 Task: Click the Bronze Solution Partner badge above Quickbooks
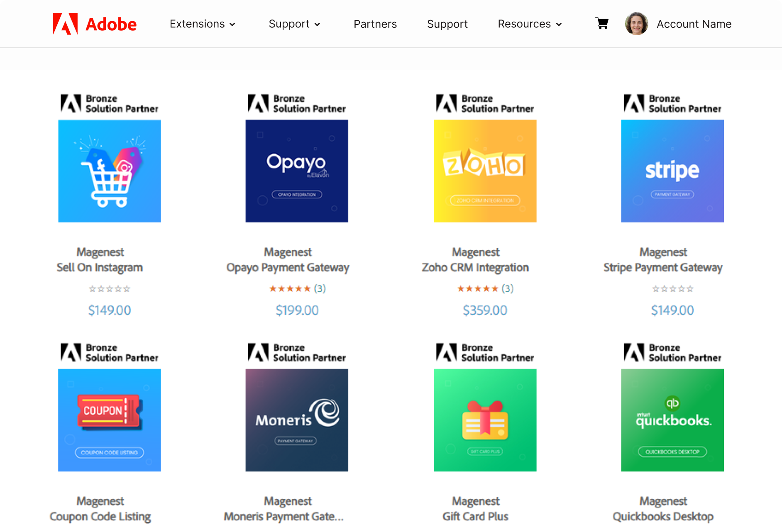coord(672,353)
